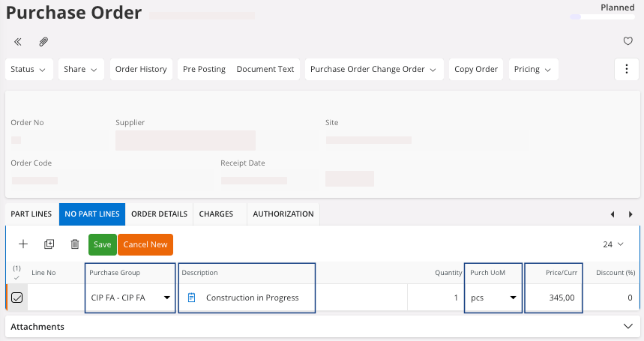Add a new line with plus icon
This screenshot has width=644, height=341.
(x=23, y=244)
